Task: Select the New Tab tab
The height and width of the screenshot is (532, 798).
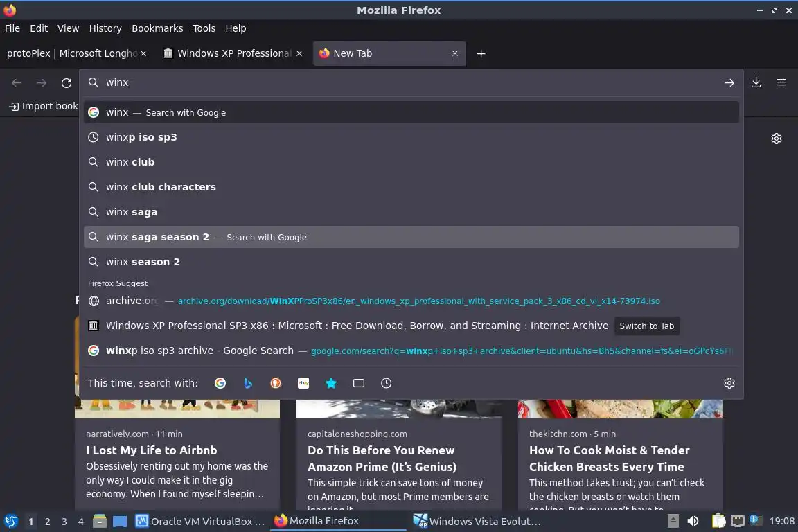Action: pos(389,53)
